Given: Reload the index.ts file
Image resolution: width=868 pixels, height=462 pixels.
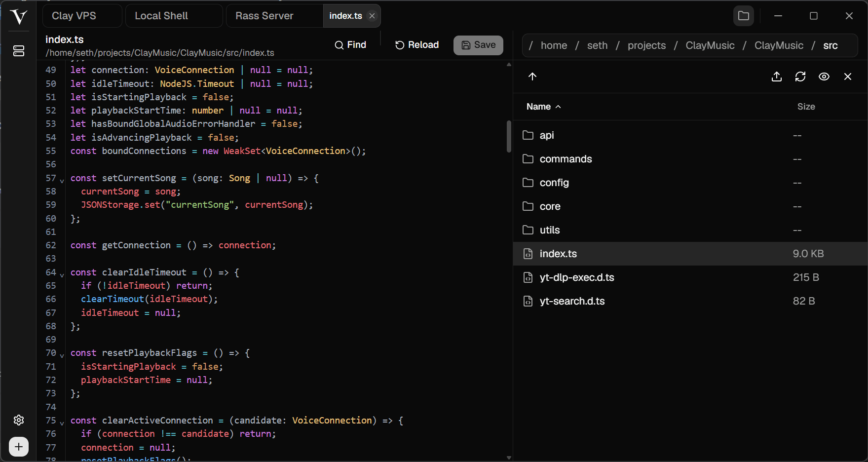Looking at the screenshot, I should click(x=417, y=45).
